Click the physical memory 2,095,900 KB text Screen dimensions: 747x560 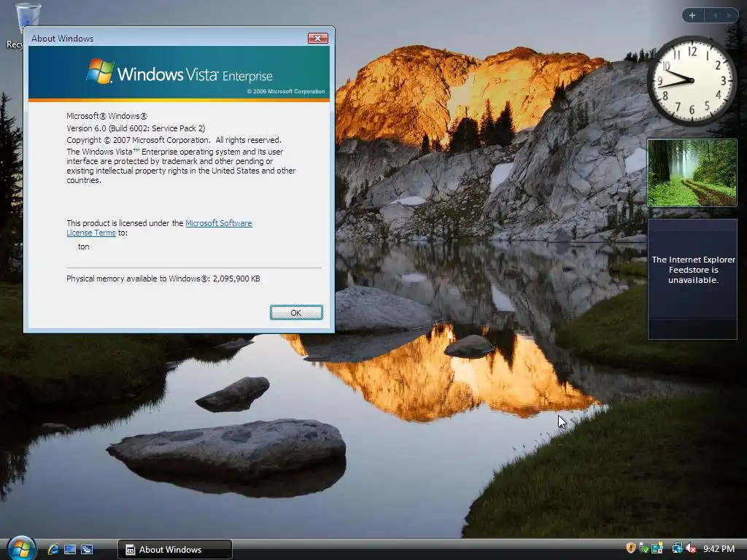coord(163,279)
